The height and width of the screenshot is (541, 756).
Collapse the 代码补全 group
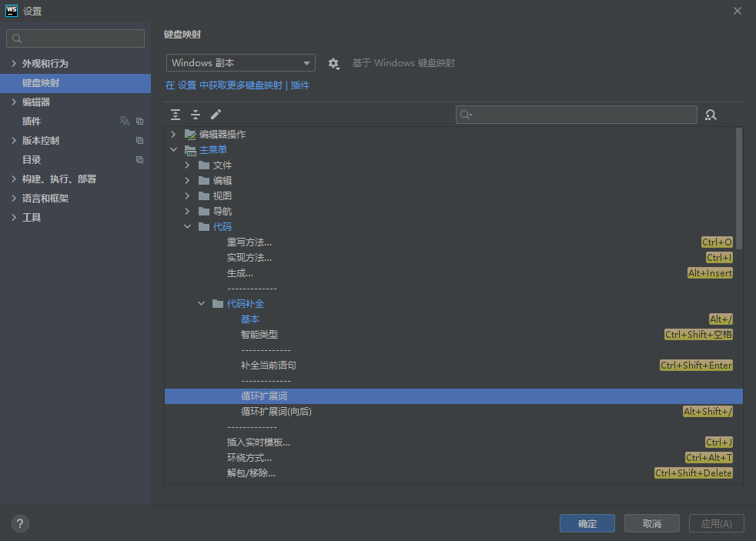[x=201, y=303]
